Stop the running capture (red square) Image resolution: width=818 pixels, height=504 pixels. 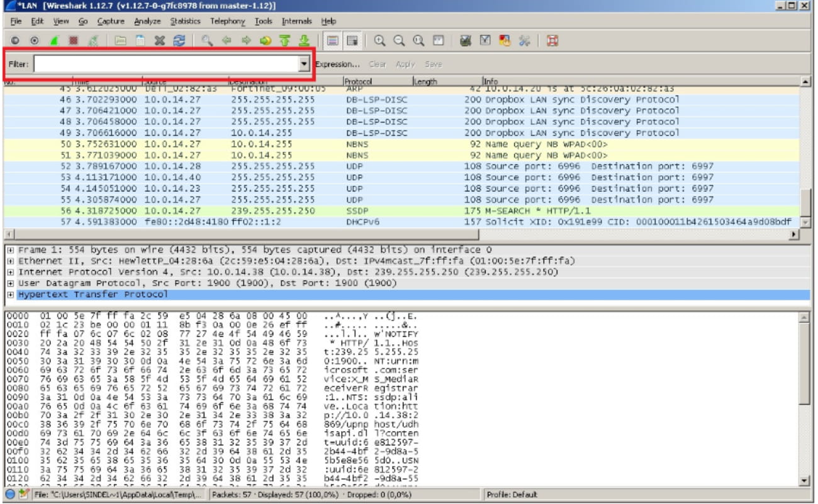74,41
